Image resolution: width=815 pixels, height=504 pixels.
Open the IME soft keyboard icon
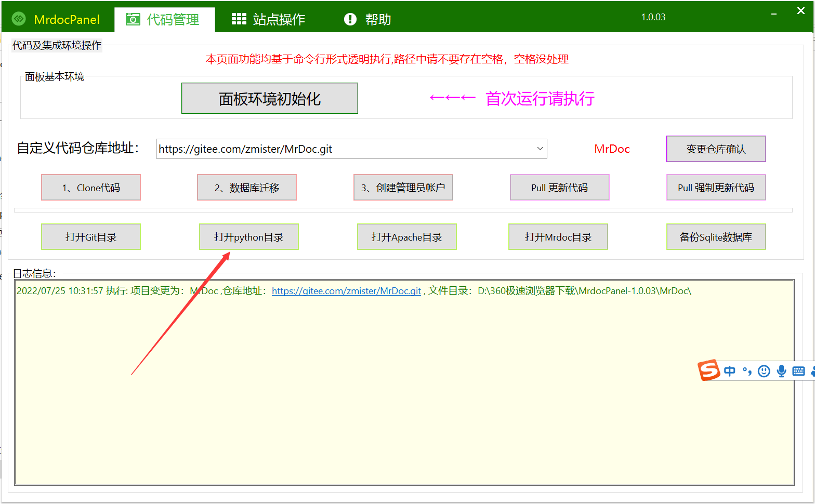(798, 371)
